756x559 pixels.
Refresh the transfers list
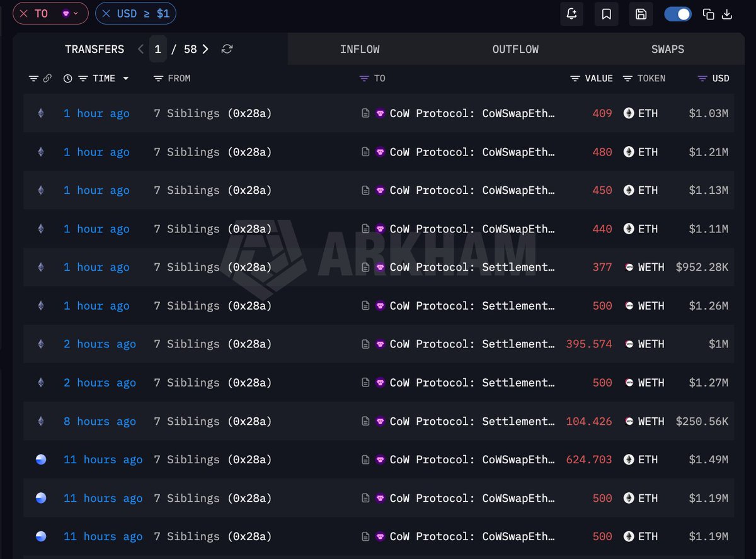click(227, 49)
